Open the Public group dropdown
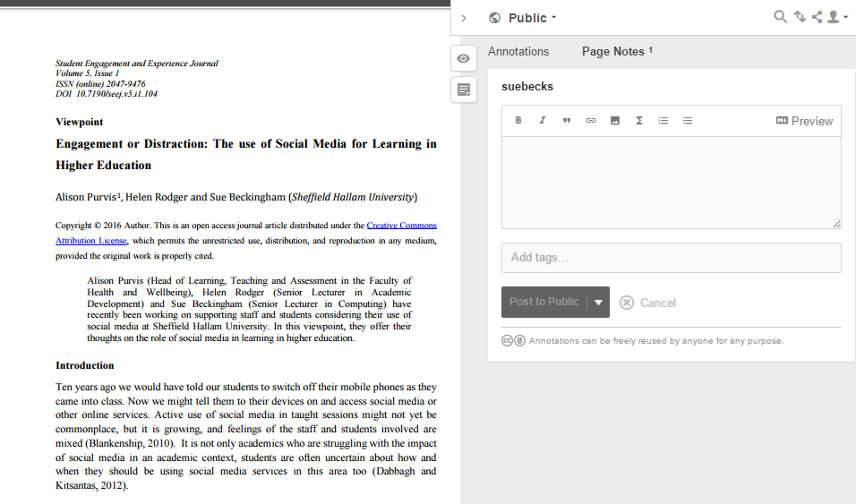The width and height of the screenshot is (856, 504). tap(524, 18)
